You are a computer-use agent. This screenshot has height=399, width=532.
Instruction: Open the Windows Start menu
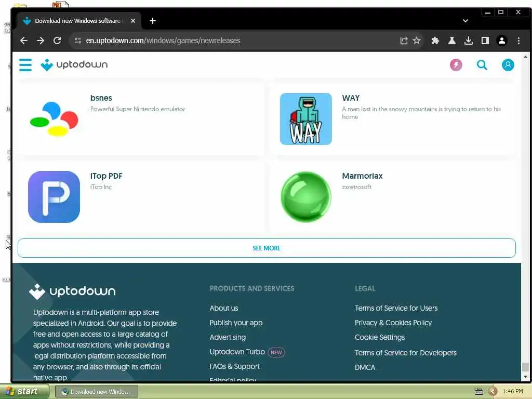click(x=24, y=392)
